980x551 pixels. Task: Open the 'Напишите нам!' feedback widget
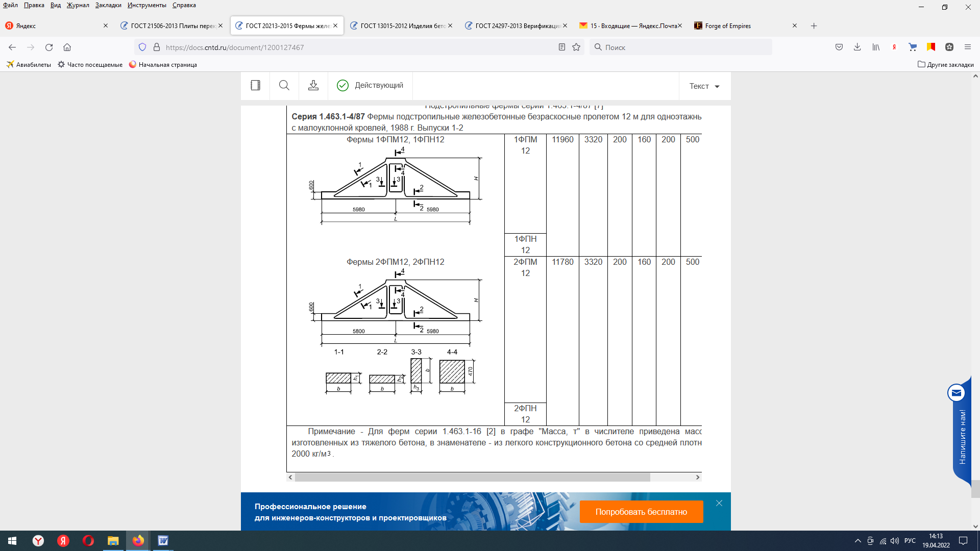click(x=962, y=431)
